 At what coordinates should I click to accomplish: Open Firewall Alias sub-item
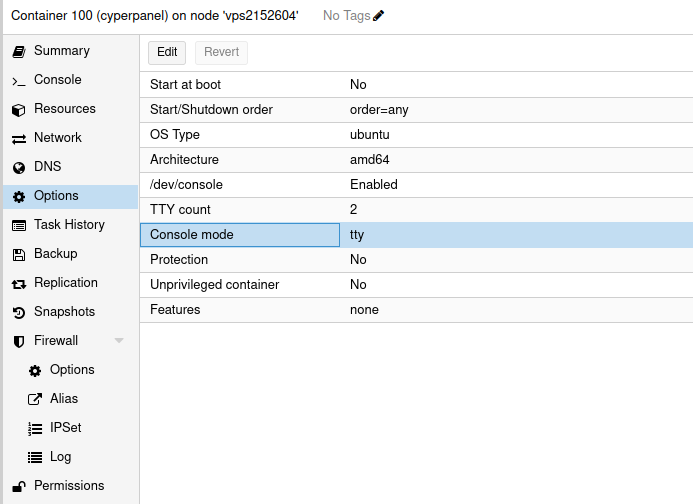coord(64,399)
